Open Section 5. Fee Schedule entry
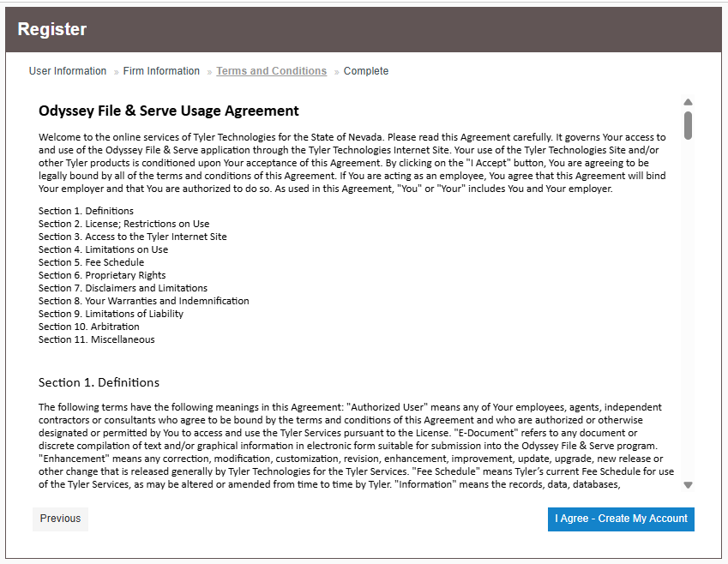Screen dimensions: 728x564 coord(91,262)
